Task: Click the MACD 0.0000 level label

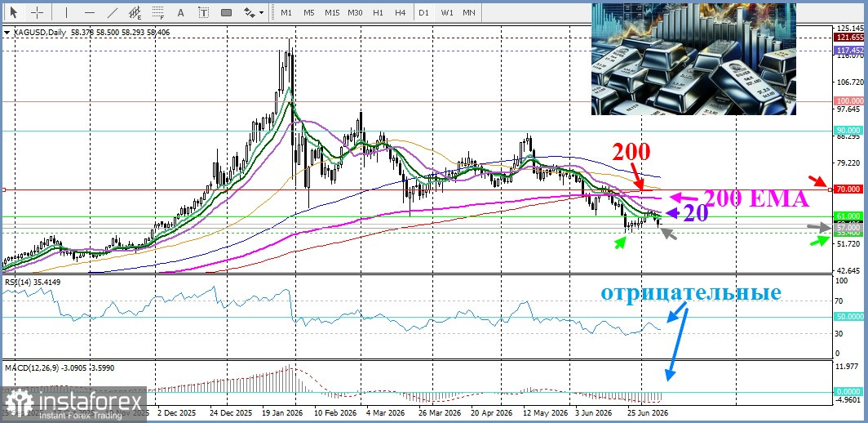Action: 848,391
